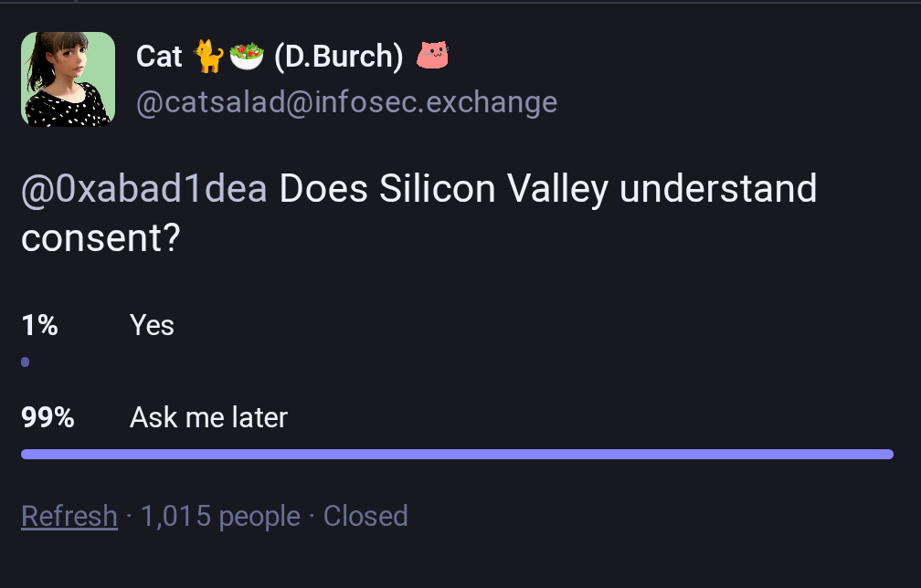
Task: Click the "Does Silicon Valley" post text
Action: click(x=443, y=189)
